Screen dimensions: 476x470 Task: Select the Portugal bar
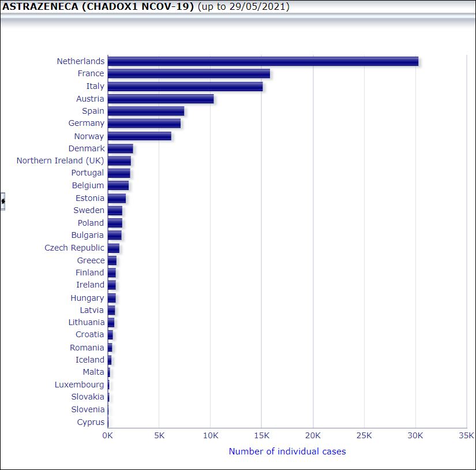tap(119, 173)
